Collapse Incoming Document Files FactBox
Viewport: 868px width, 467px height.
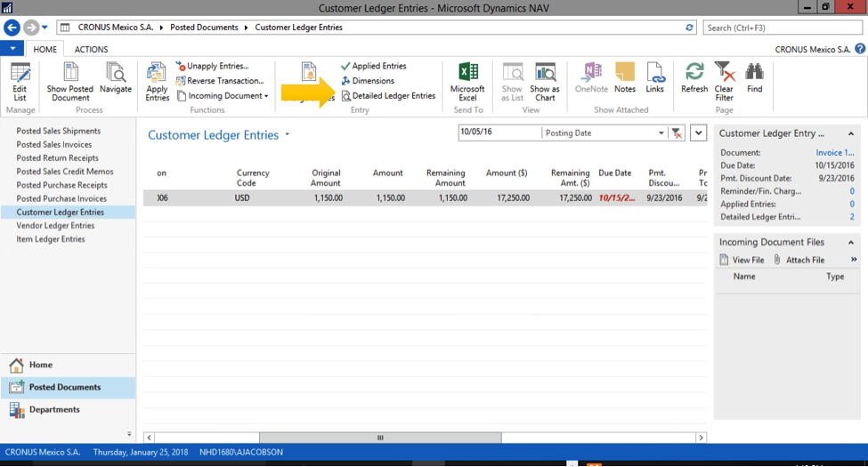coord(851,242)
